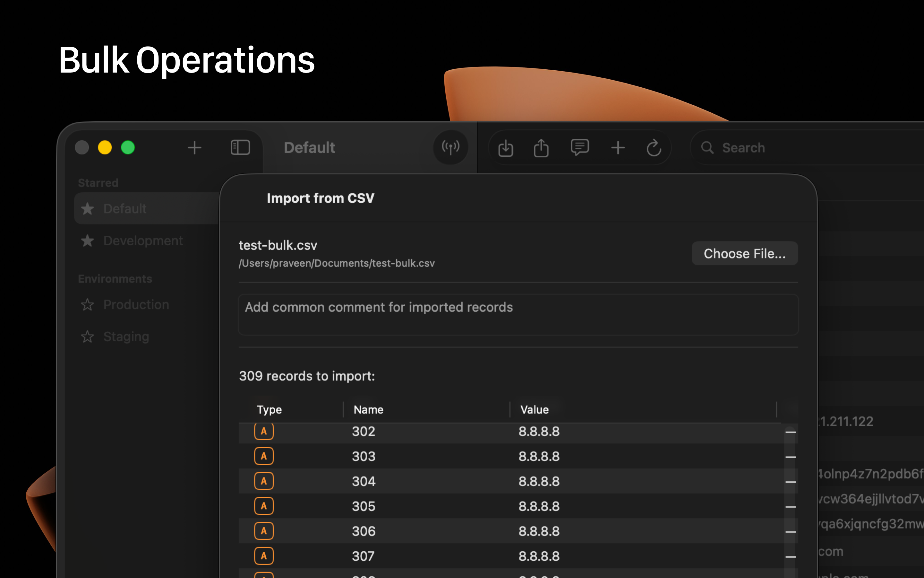The width and height of the screenshot is (924, 578).
Task: Select Default in Starred sidebar
Action: [x=147, y=208]
